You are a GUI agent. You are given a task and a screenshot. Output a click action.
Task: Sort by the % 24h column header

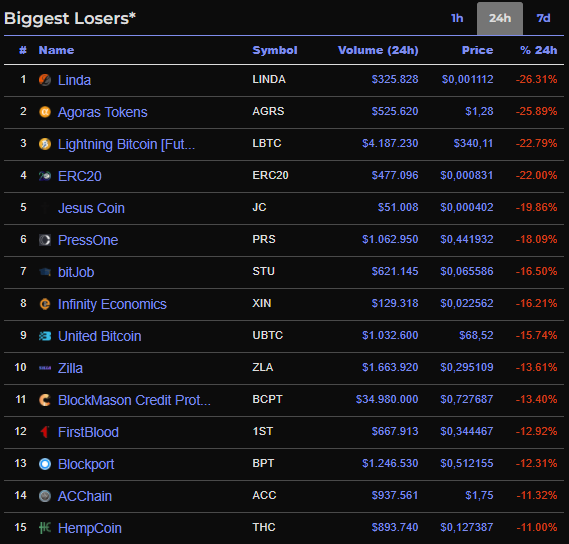[539, 50]
